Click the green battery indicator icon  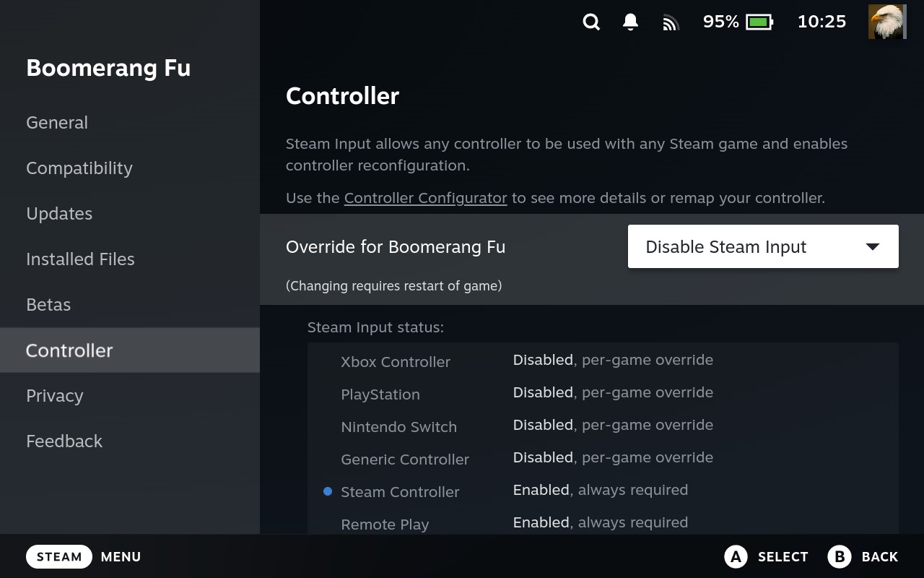point(759,22)
